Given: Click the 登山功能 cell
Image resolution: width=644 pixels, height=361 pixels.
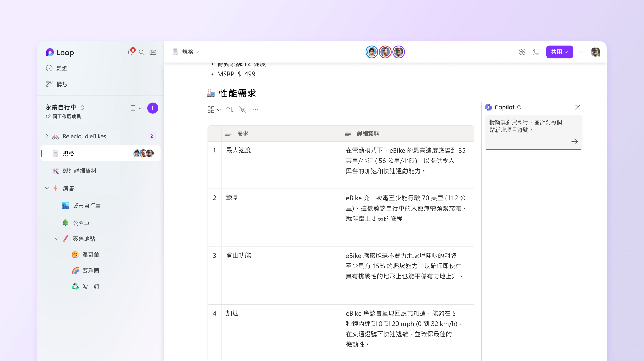Looking at the screenshot, I should coord(281,275).
